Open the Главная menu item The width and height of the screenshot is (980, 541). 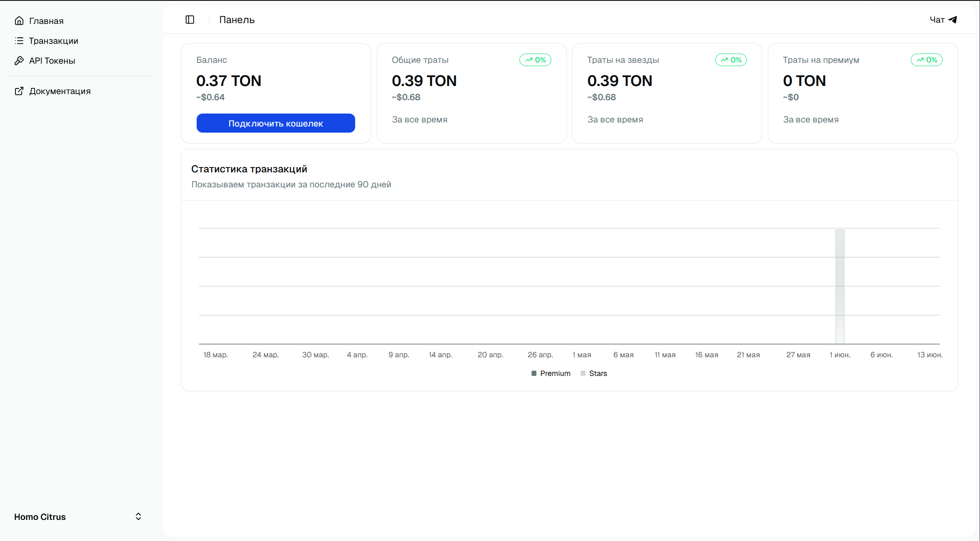pyautogui.click(x=81, y=21)
